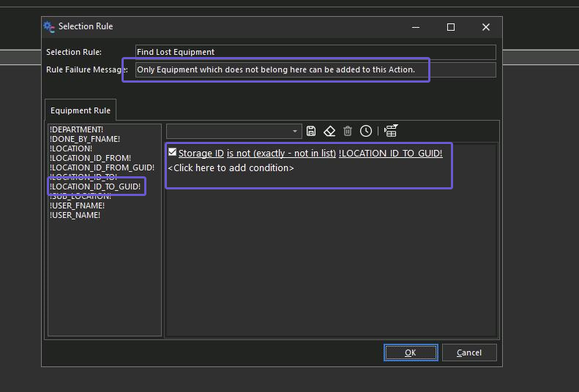Click the save filter floppy disk icon
The width and height of the screenshot is (579, 392).
click(311, 131)
